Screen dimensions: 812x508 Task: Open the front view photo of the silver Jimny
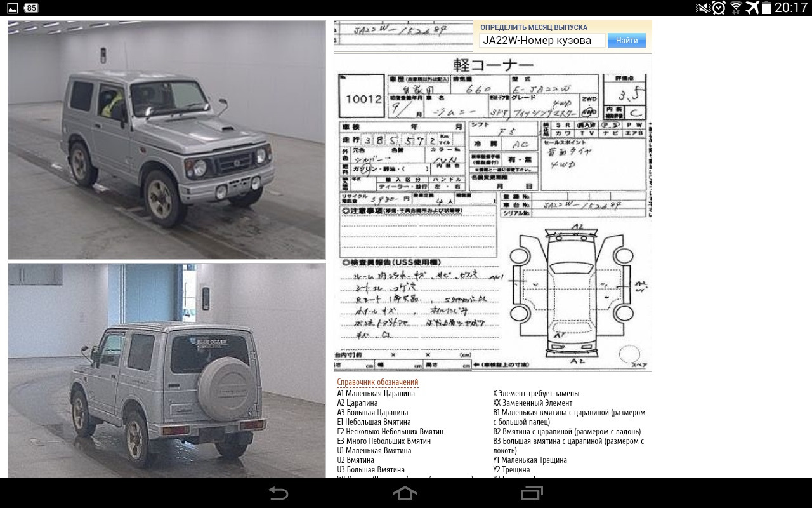tap(167, 140)
